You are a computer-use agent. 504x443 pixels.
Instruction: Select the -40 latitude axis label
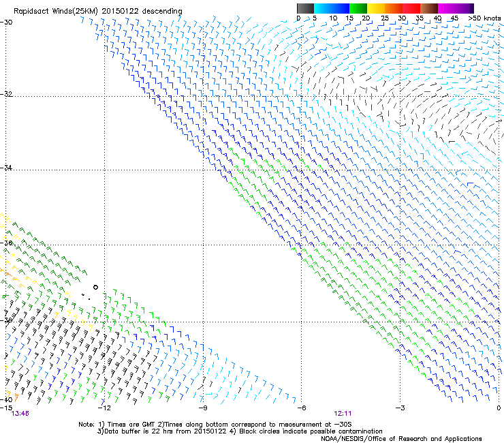click(x=6, y=399)
